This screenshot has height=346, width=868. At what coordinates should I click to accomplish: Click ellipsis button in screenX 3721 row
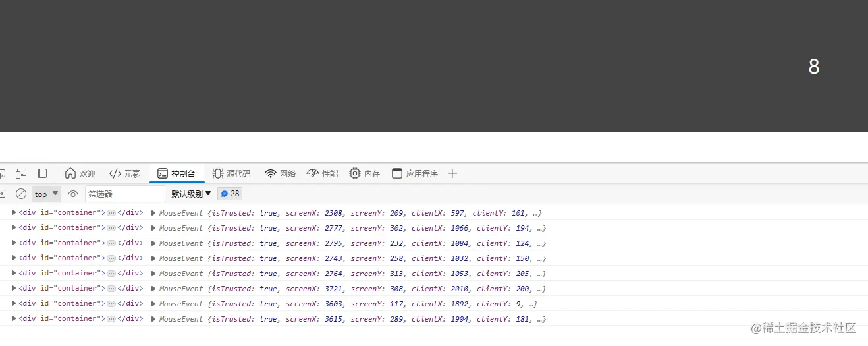click(x=111, y=289)
